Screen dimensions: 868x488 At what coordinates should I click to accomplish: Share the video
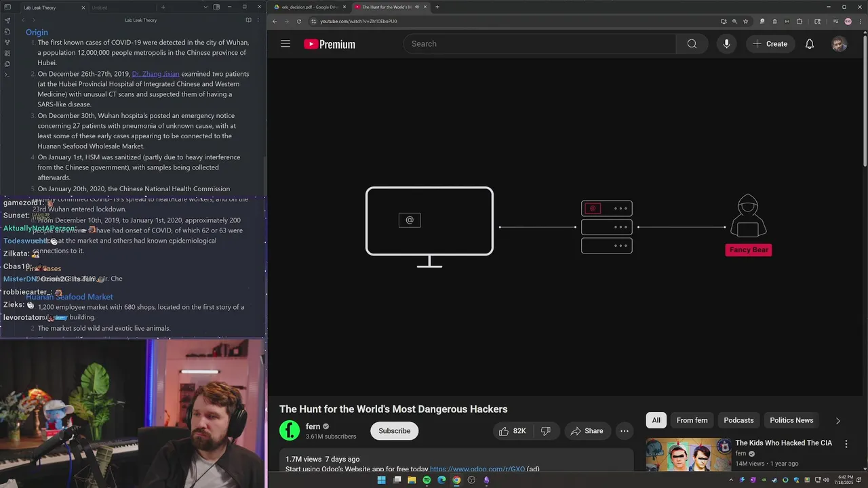587,431
